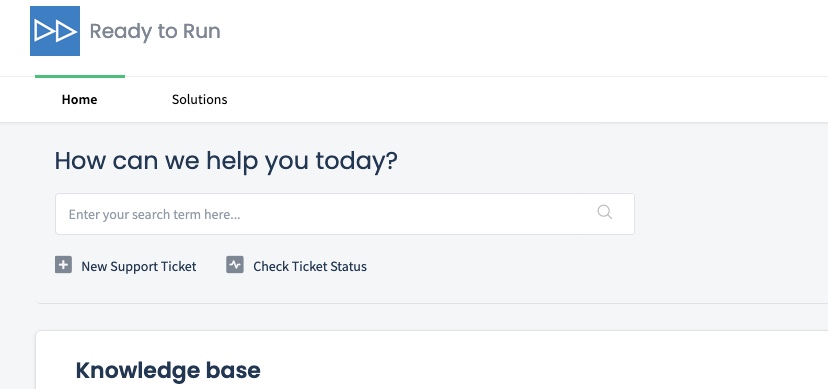The height and width of the screenshot is (389, 828).
Task: Switch to the Solutions tab
Action: pyautogui.click(x=200, y=99)
